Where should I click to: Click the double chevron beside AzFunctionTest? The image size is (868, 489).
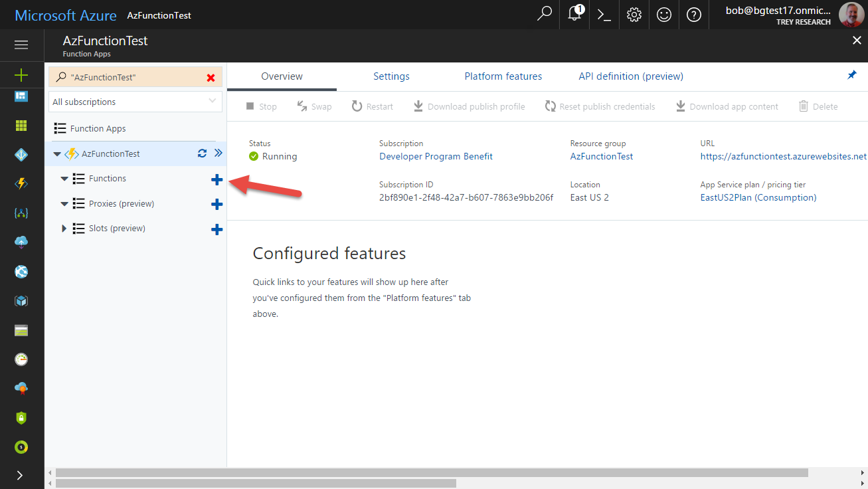coord(218,153)
